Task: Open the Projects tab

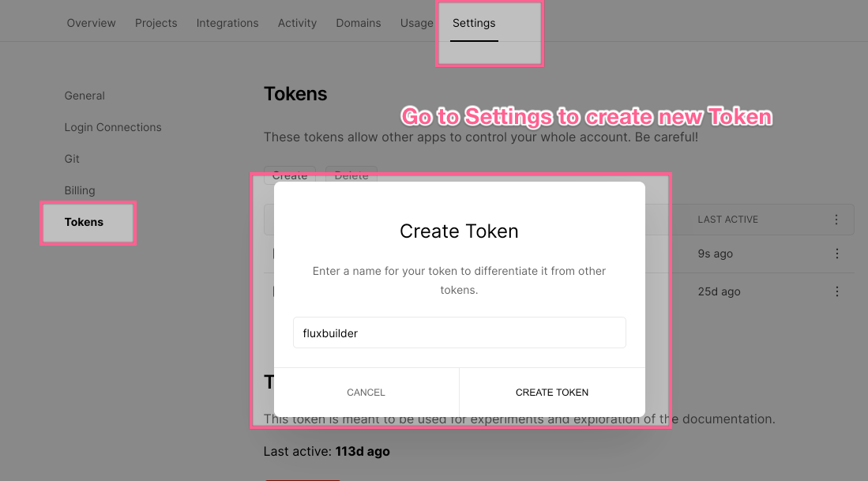Action: (x=156, y=23)
